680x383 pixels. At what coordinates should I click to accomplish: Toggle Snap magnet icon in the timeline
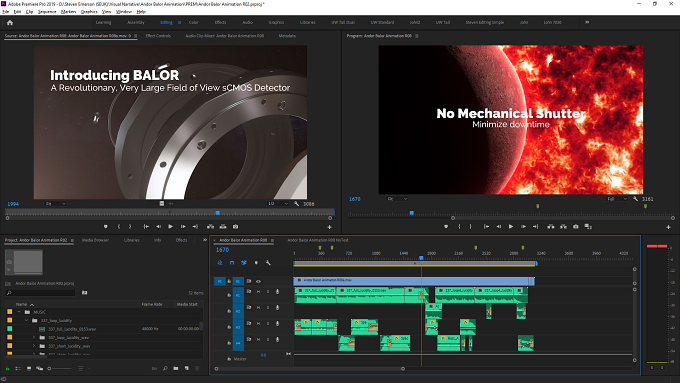[232, 263]
